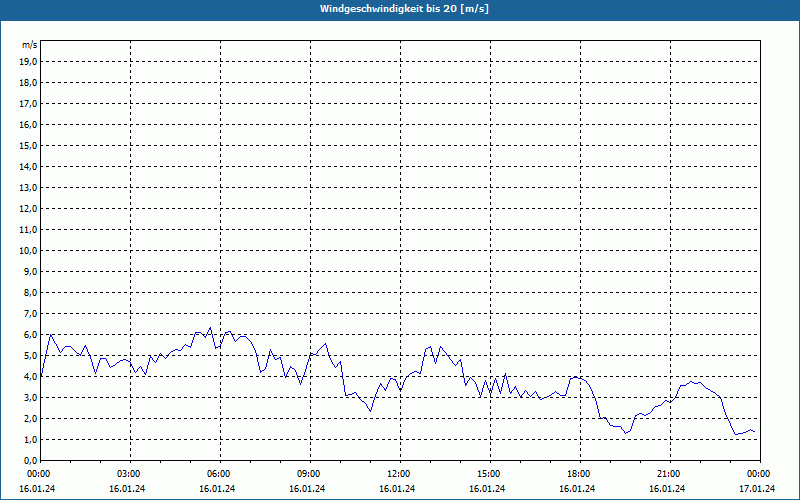This screenshot has width=800, height=500.
Task: Click the 2,0 y-axis label
Action: tap(31, 418)
